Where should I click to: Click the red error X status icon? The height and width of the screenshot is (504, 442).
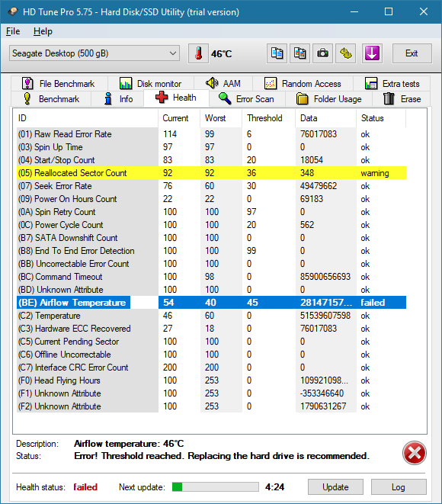[415, 453]
